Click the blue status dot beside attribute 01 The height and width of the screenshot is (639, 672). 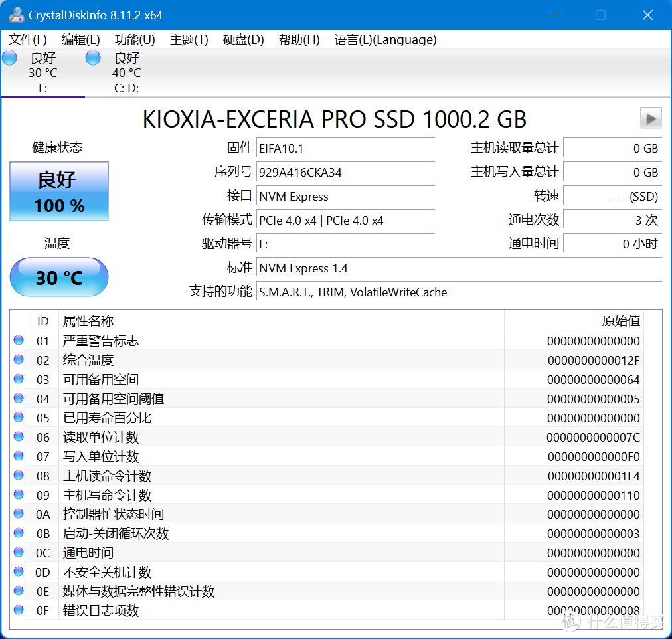(x=18, y=340)
